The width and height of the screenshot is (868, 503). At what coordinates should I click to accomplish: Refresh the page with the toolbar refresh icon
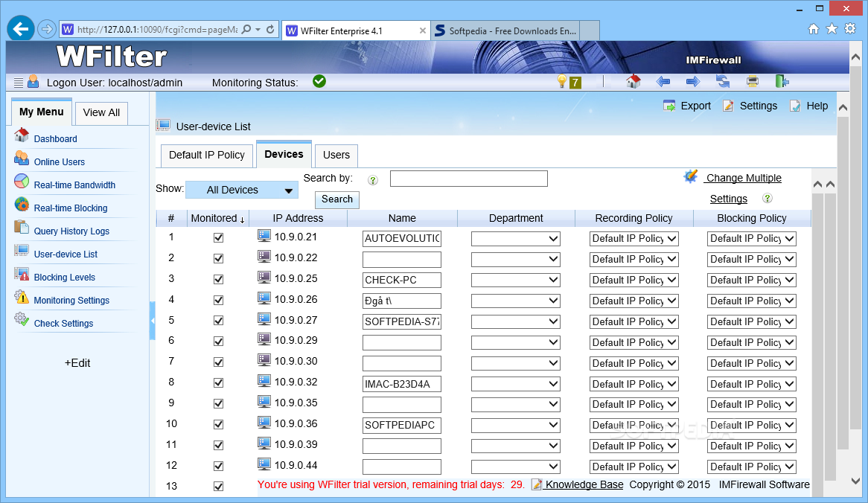(x=722, y=82)
